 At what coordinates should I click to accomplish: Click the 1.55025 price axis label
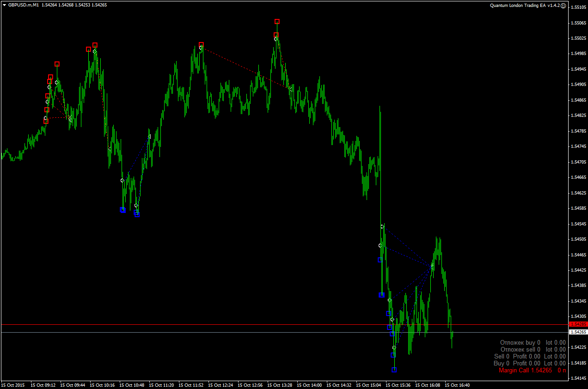579,38
